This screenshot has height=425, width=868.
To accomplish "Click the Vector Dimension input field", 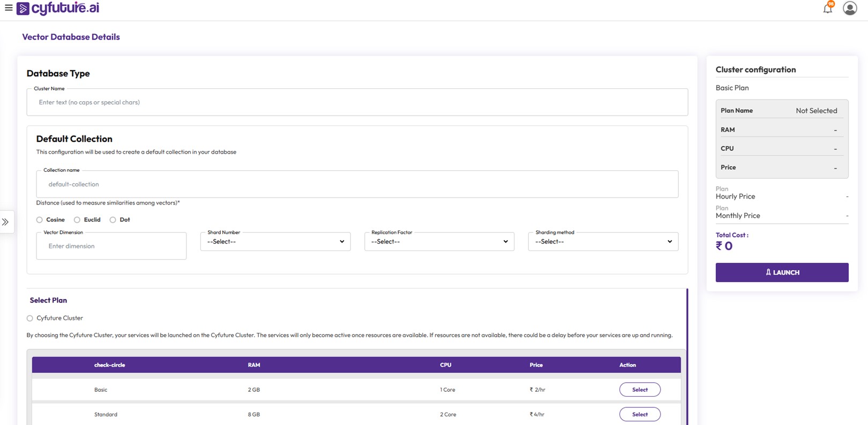I will point(111,246).
